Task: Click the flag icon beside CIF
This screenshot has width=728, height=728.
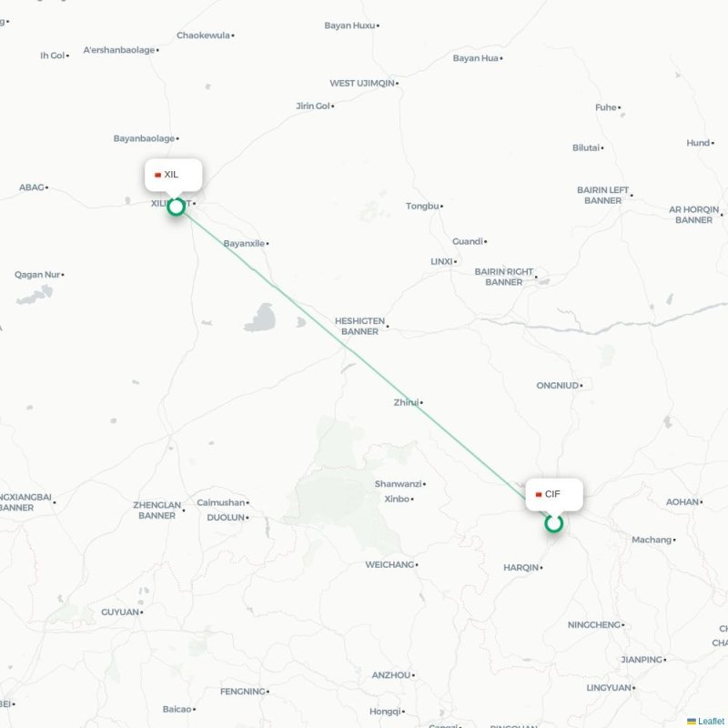Action: click(539, 494)
